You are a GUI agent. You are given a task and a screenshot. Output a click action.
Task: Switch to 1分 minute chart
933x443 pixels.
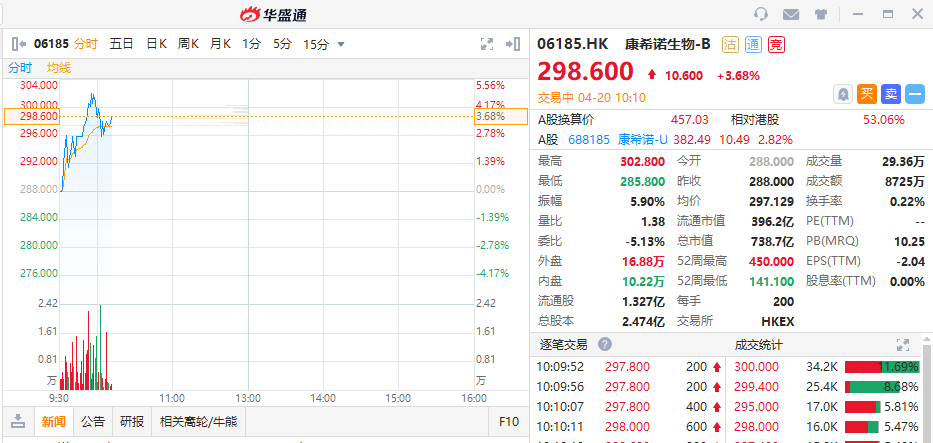(x=252, y=43)
